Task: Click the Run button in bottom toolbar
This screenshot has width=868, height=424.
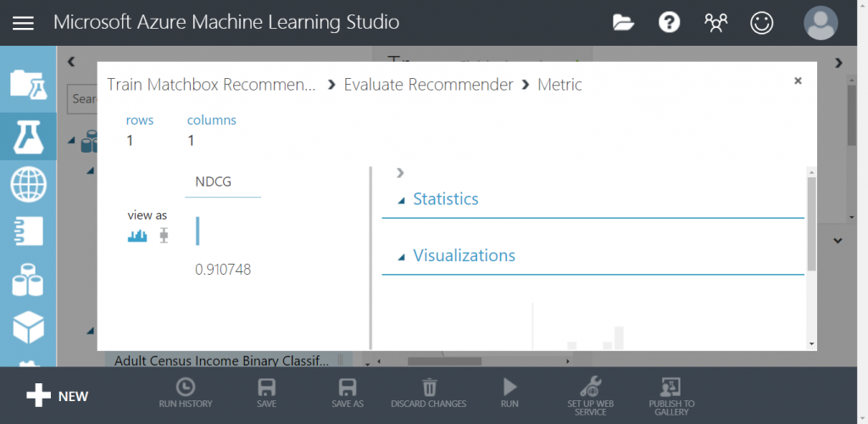Action: pyautogui.click(x=509, y=393)
